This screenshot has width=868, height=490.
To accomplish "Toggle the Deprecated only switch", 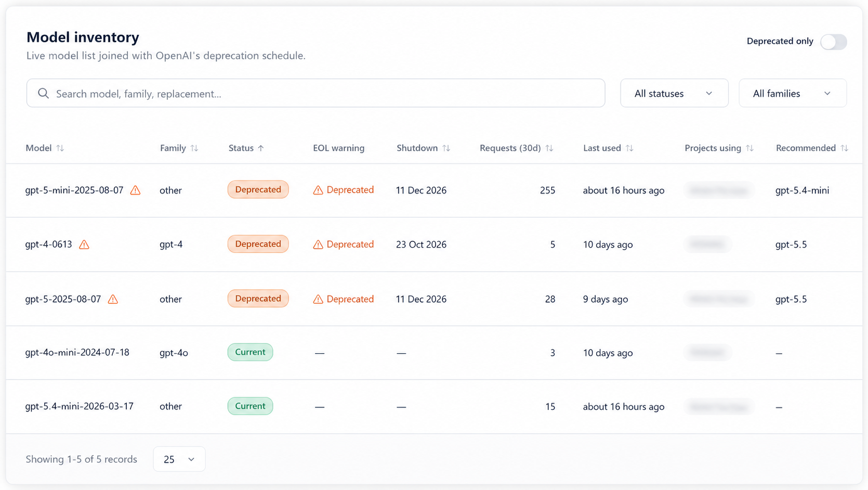I will pos(833,42).
